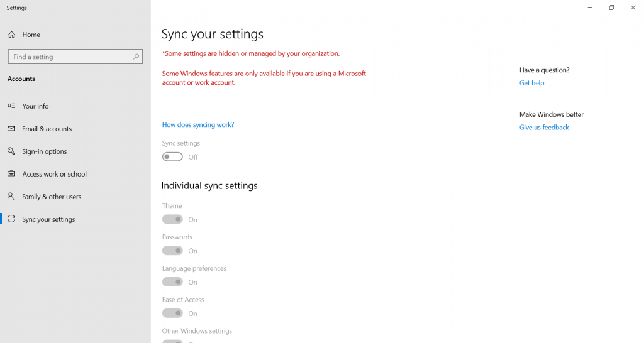Toggle the Ease of Access switch

(172, 313)
